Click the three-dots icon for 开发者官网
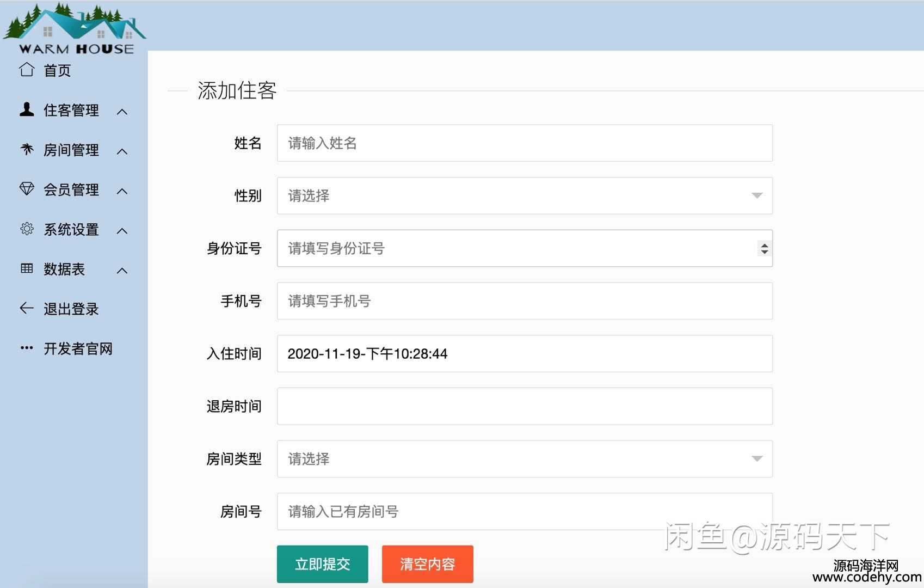 click(x=27, y=348)
